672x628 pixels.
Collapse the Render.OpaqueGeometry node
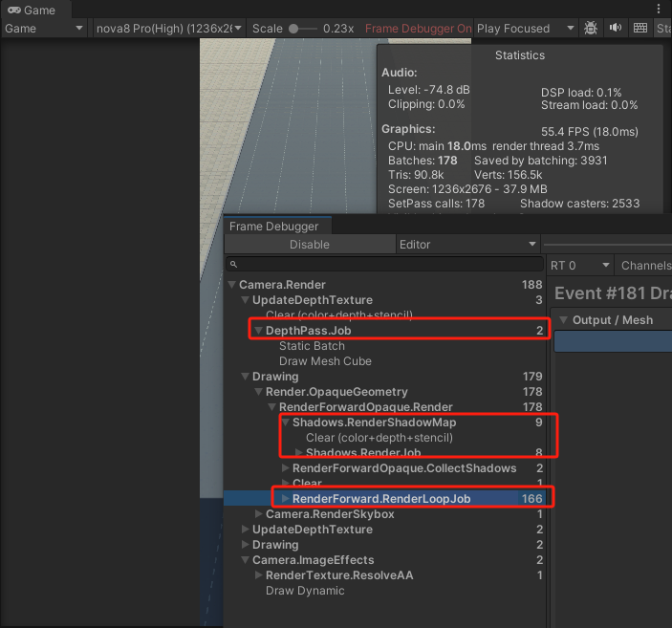(258, 391)
